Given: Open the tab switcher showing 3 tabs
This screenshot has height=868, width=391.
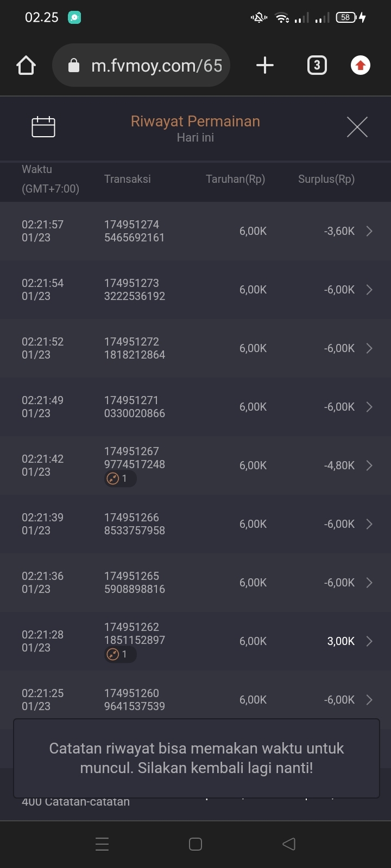Looking at the screenshot, I should (317, 66).
